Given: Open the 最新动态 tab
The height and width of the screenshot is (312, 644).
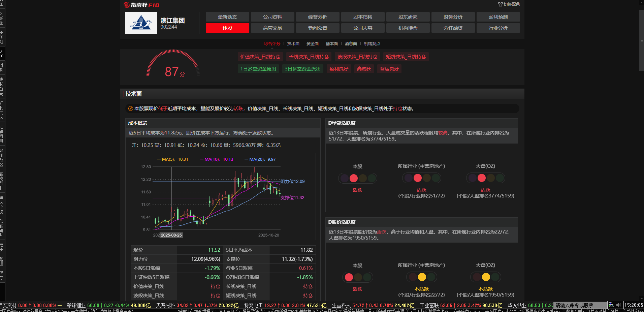Looking at the screenshot, I should pos(227,17).
